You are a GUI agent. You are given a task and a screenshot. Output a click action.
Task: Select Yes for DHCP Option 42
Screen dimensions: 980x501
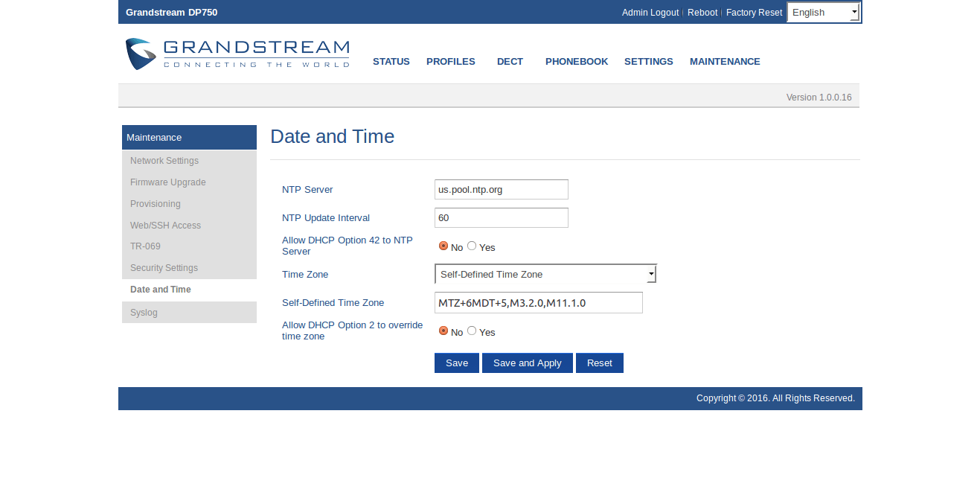(x=472, y=246)
